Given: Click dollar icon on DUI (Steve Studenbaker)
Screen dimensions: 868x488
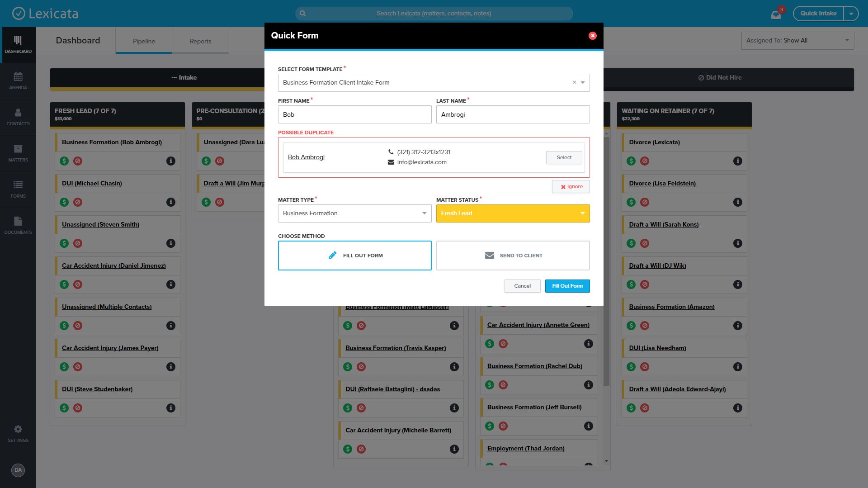Looking at the screenshot, I should pos(64,408).
